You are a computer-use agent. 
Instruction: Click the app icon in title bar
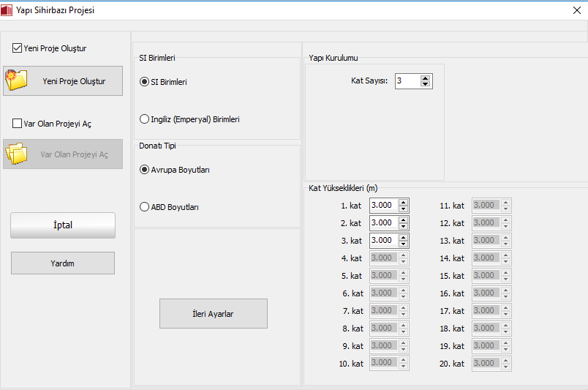[x=7, y=10]
